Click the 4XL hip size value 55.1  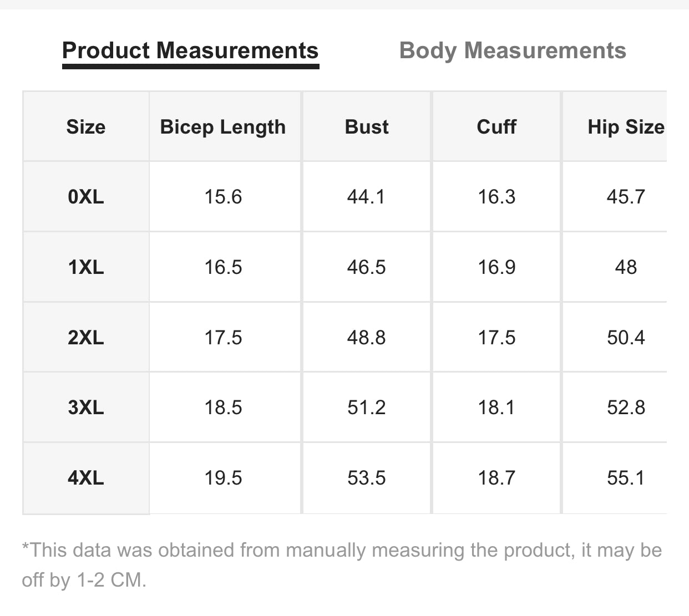pos(626,478)
